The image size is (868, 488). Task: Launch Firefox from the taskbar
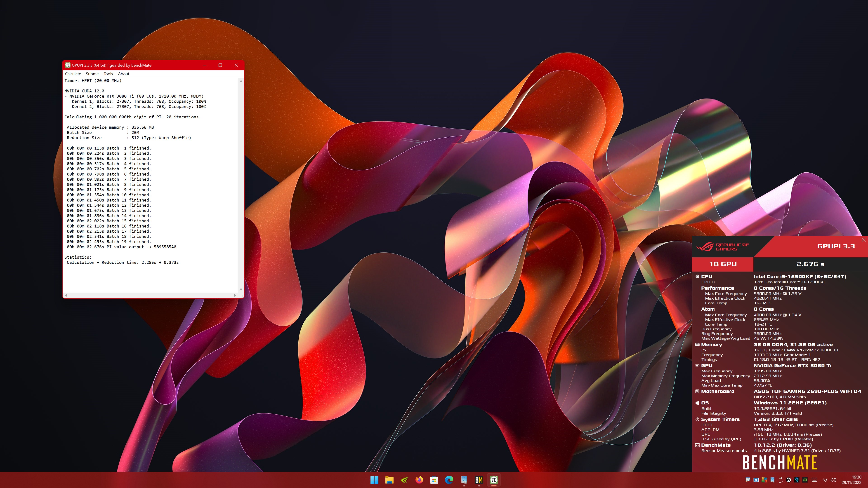click(x=419, y=480)
